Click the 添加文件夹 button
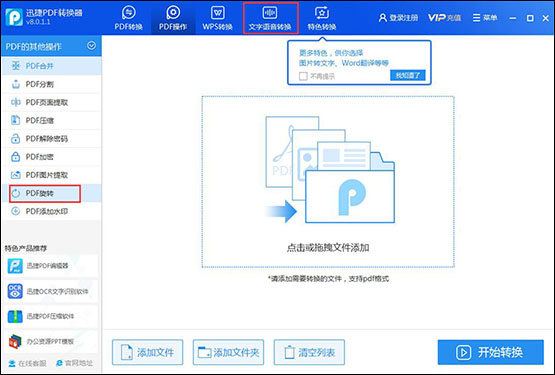Image resolution: width=555 pixels, height=375 pixels. (228, 352)
